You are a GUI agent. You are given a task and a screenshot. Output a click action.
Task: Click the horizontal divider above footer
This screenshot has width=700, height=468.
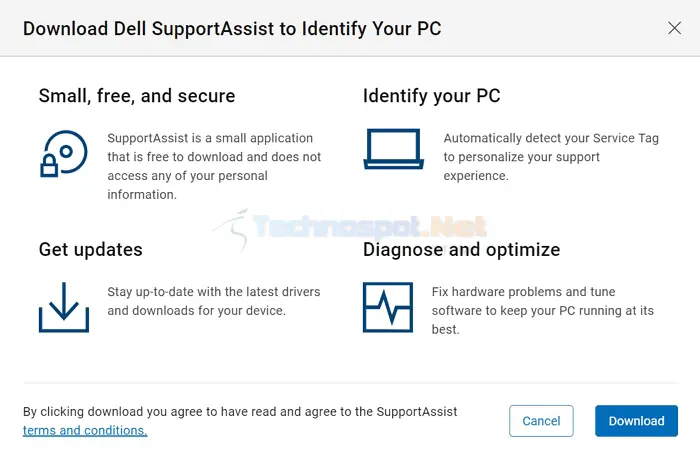[350, 383]
